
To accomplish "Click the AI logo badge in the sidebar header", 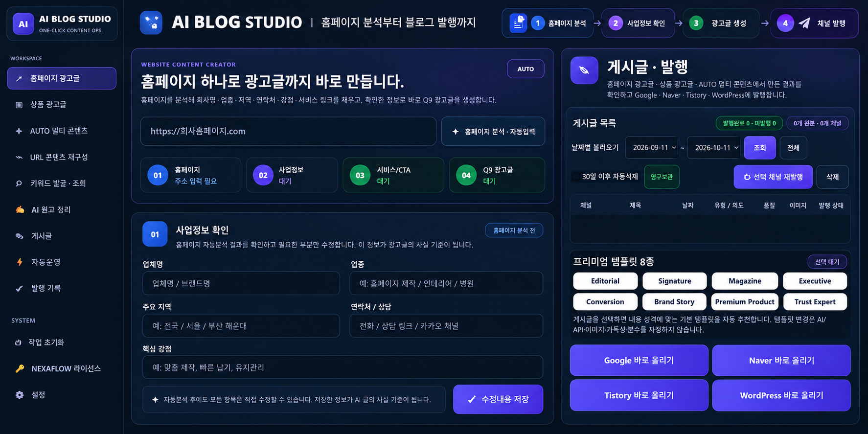I will click(23, 23).
